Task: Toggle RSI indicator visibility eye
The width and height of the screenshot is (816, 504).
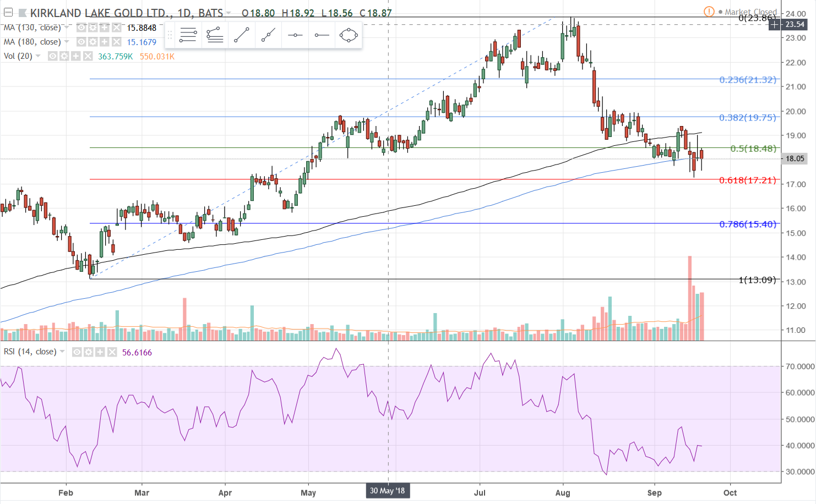Action: [x=77, y=352]
